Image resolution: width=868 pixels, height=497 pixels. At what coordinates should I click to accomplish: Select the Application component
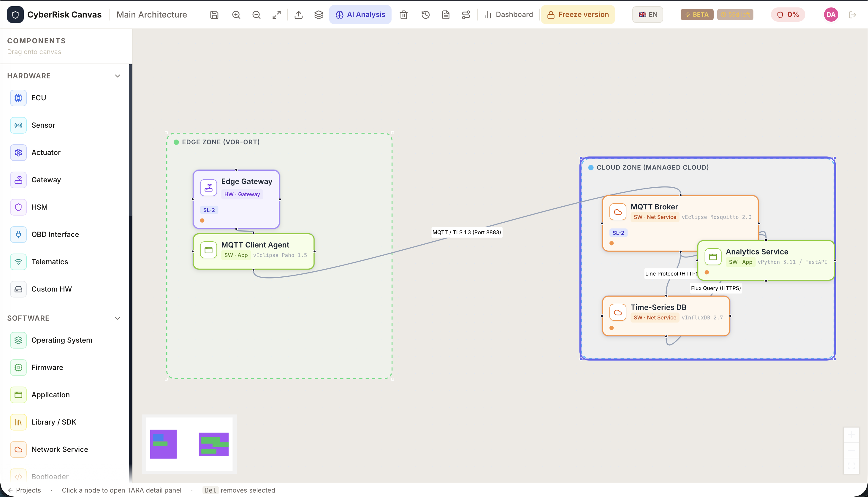tap(64, 395)
